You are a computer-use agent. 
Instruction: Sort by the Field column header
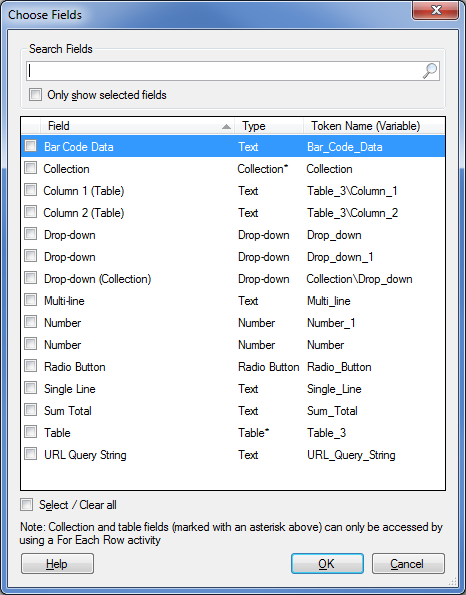[x=137, y=126]
